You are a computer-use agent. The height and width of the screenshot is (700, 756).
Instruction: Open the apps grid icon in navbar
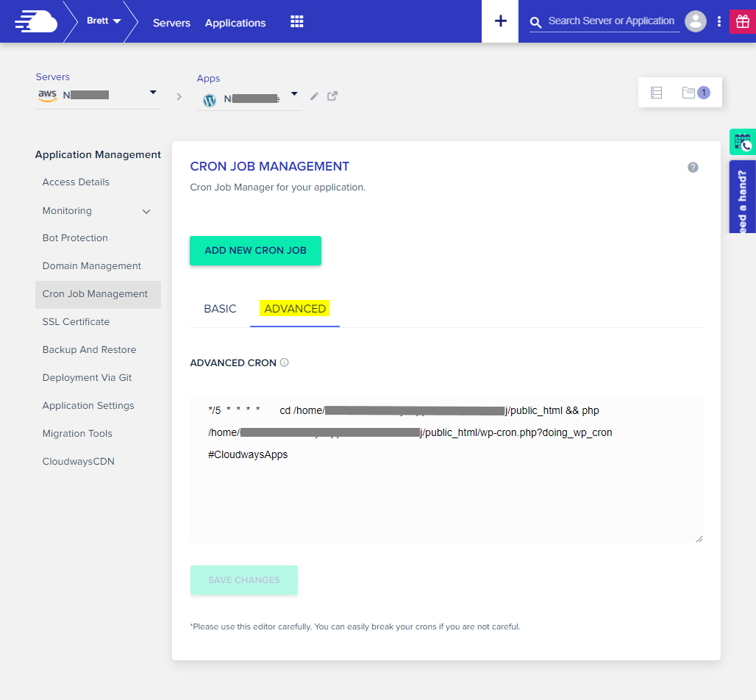pos(296,22)
